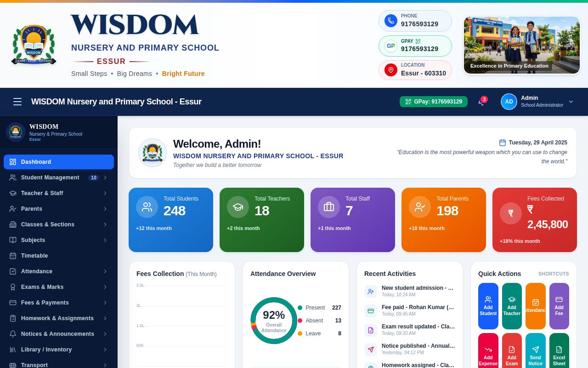Click the Fees Collected rupee icon
This screenshot has height=368, width=588.
[511, 213]
